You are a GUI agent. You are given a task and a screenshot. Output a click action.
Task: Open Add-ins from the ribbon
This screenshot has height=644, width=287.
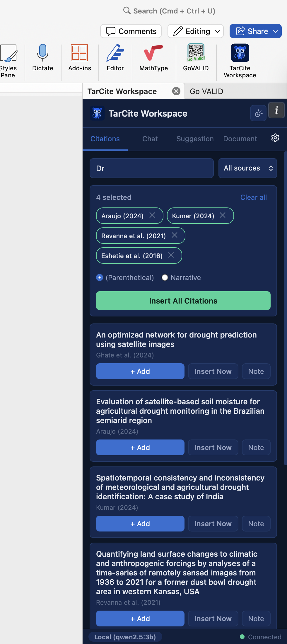click(80, 58)
